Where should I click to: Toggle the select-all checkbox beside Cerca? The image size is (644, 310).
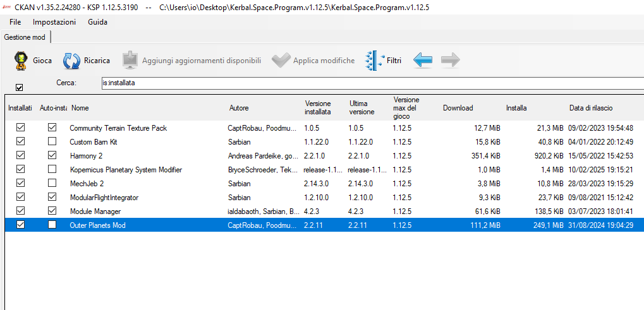click(19, 87)
